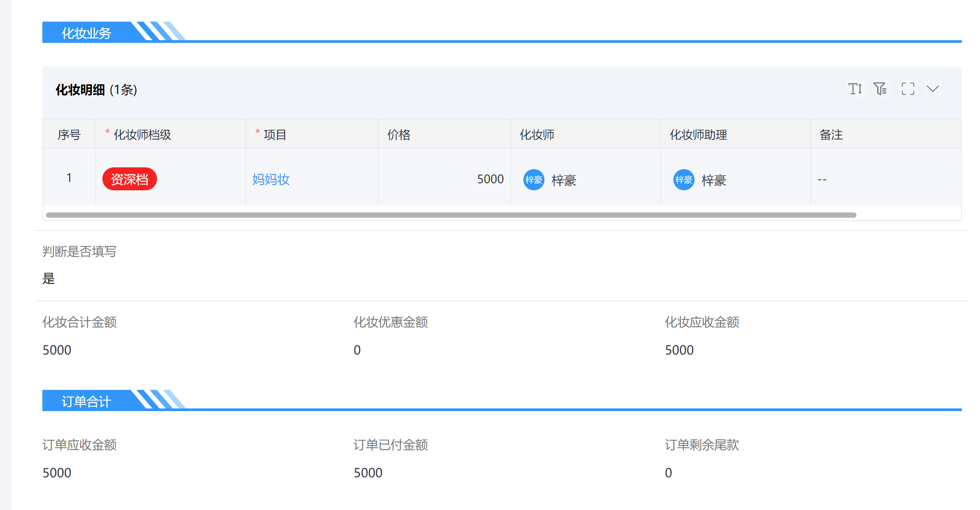Viewport: 980px width, 510px height.
Task: Click the 项目 column header
Action: (275, 135)
